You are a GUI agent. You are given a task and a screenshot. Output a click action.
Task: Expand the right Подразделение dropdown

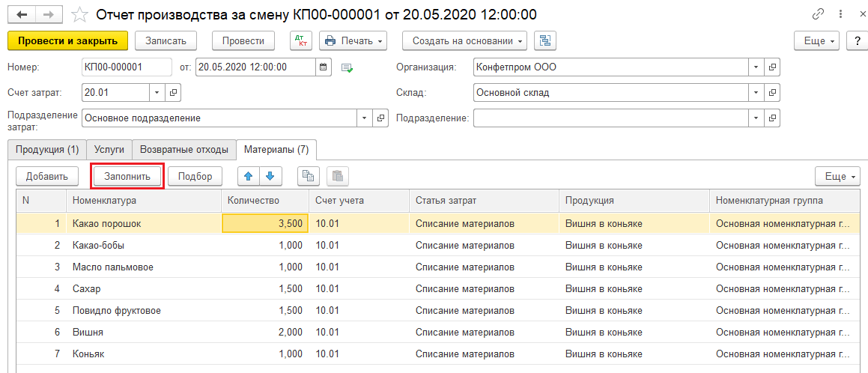[x=756, y=118]
